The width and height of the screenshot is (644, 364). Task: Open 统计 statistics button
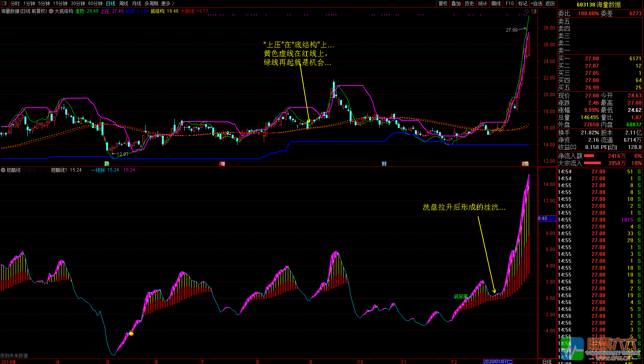click(x=483, y=3)
